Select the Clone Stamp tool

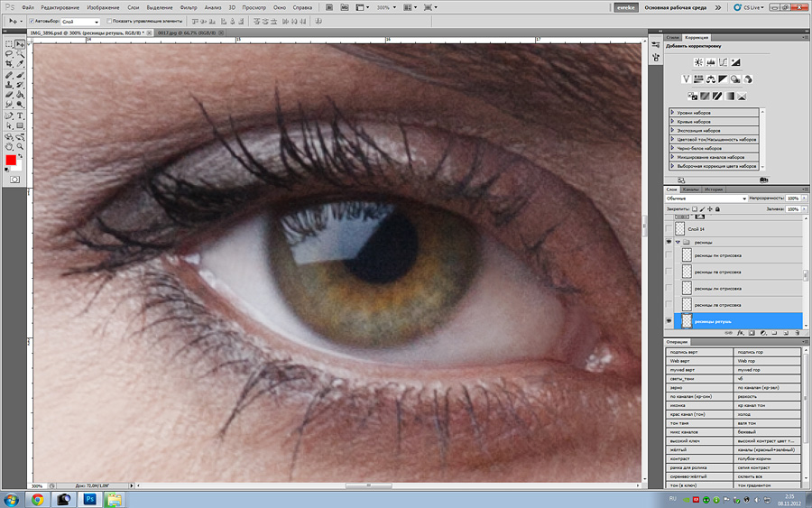[x=9, y=85]
